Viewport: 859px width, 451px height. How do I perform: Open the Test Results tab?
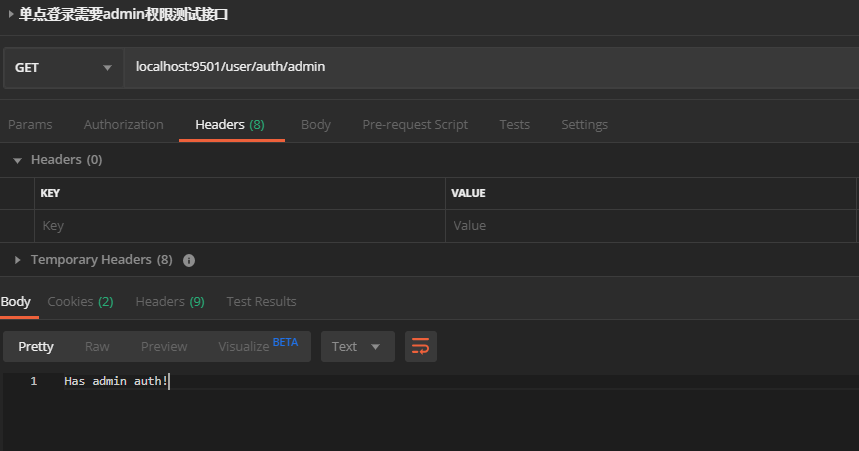pyautogui.click(x=261, y=301)
